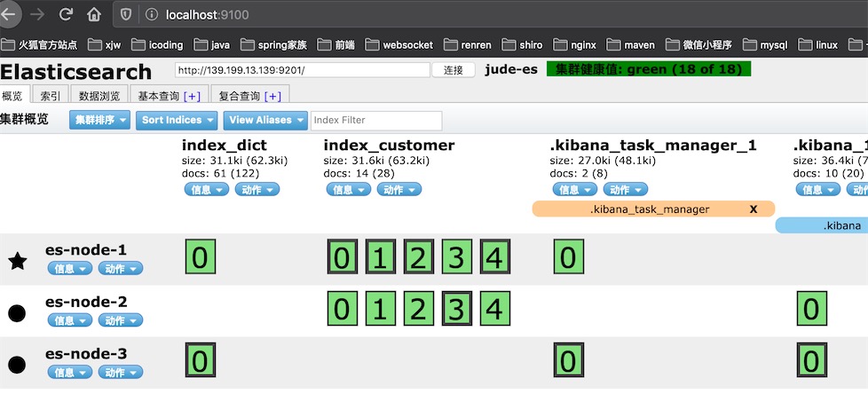This screenshot has width=868, height=402.
Task: Click the circle icon next to es-node-2
Action: (17, 313)
